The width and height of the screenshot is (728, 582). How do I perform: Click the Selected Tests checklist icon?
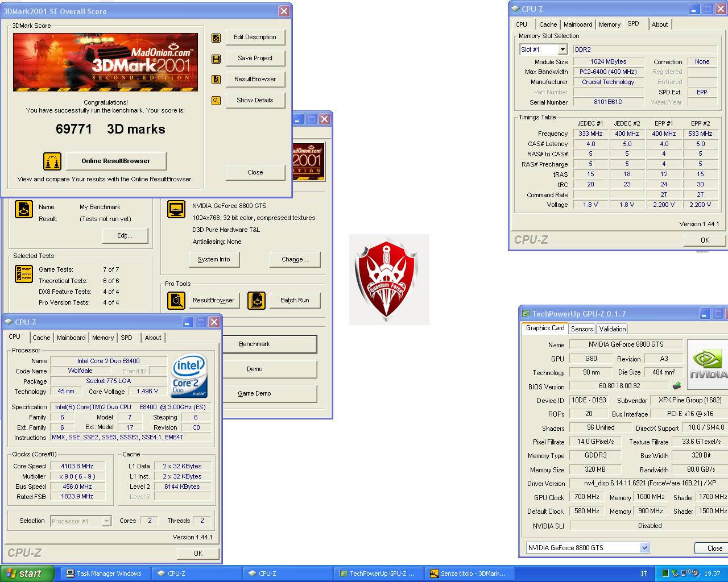click(23, 273)
